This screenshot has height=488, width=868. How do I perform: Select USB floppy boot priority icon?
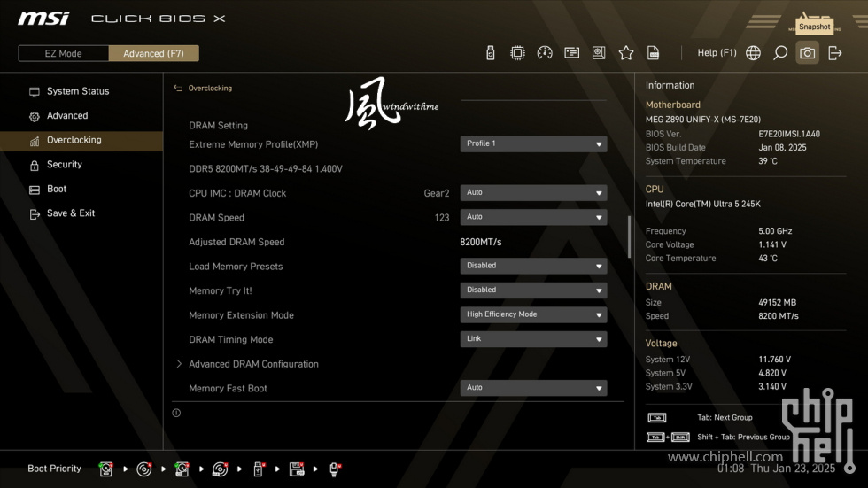coord(297,469)
